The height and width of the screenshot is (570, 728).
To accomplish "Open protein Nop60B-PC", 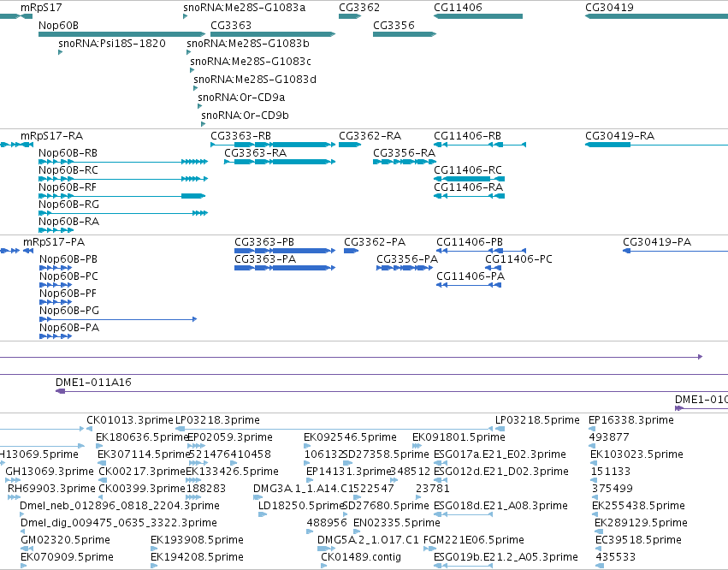I will 68,276.
